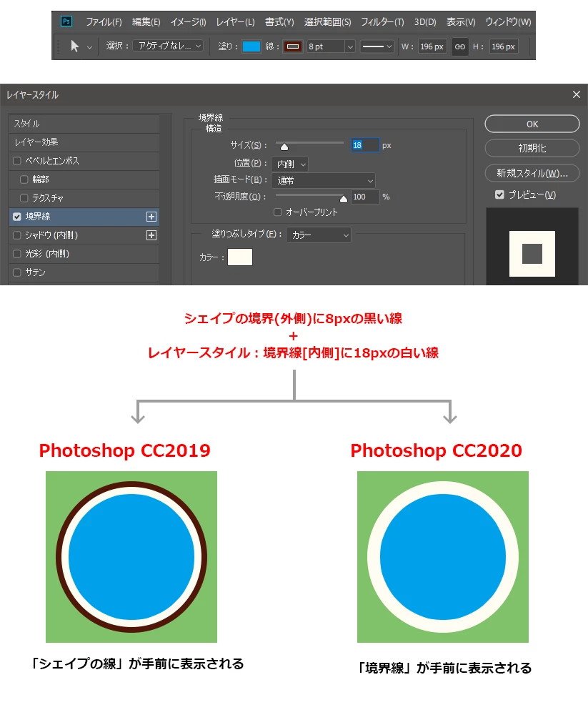This screenshot has height=715, width=588.
Task: Open tool preset chevron beside arrow tool
Action: [89, 47]
